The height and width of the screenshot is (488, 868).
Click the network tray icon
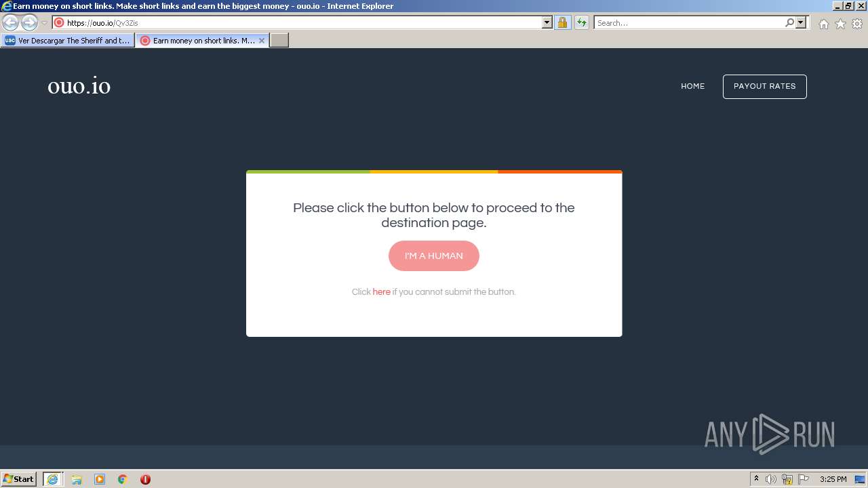tap(787, 479)
